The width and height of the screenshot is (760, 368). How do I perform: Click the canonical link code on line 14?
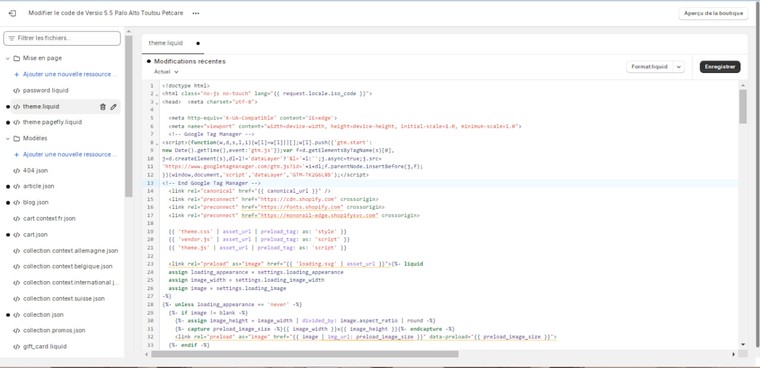click(250, 192)
